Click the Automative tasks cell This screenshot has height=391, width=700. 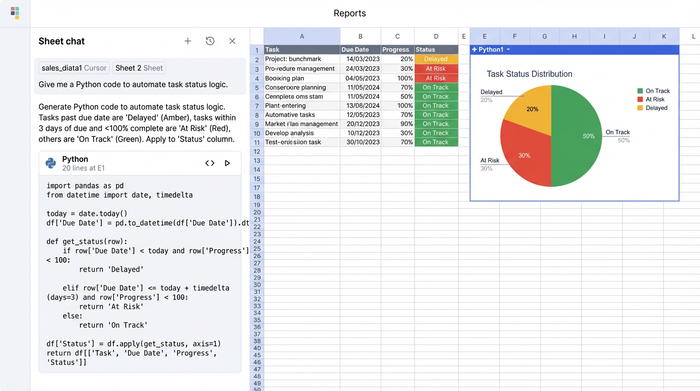pyautogui.click(x=302, y=115)
